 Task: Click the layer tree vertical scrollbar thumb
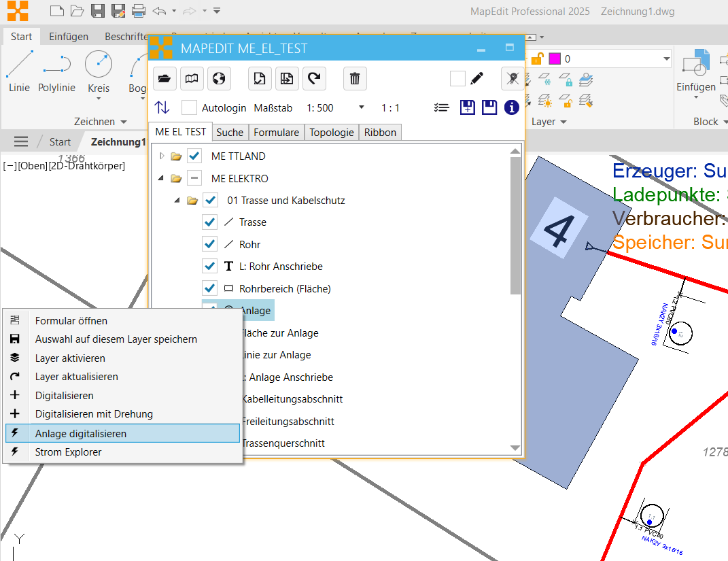(515, 226)
